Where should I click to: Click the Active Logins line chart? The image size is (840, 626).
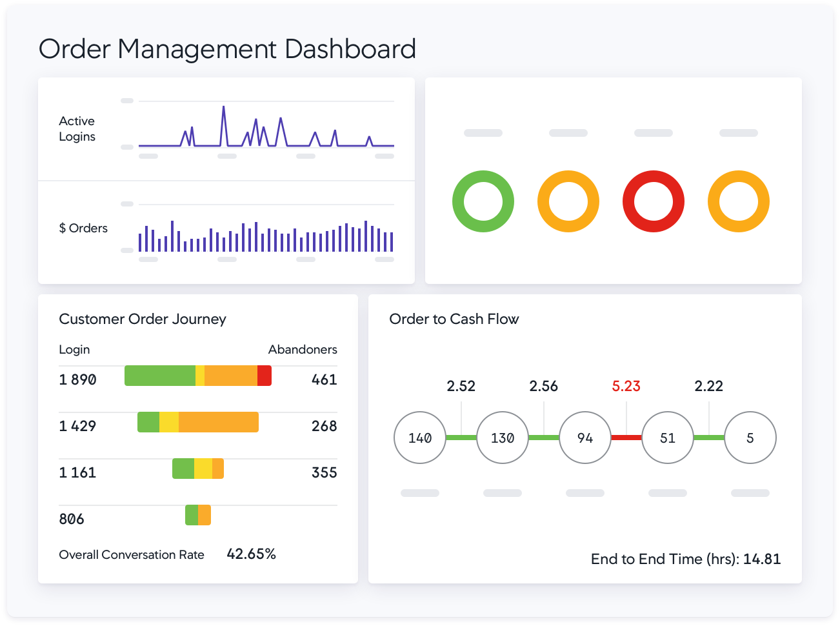pyautogui.click(x=266, y=126)
